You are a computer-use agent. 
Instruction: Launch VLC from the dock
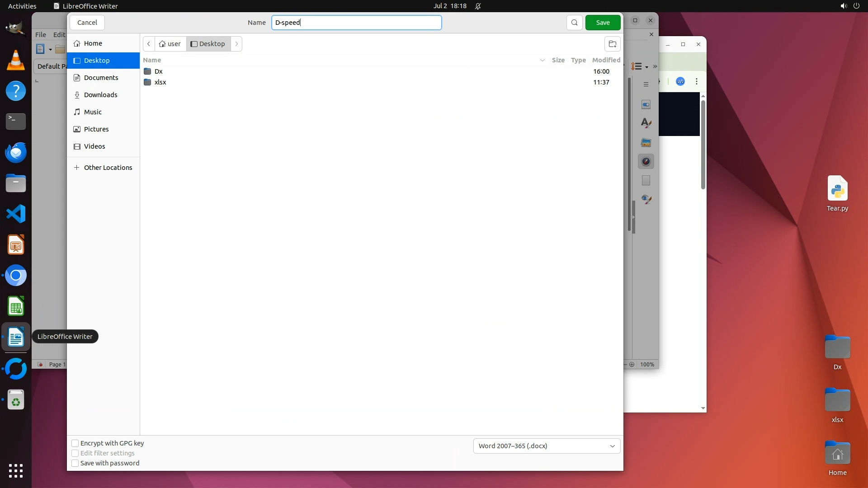[16, 61]
